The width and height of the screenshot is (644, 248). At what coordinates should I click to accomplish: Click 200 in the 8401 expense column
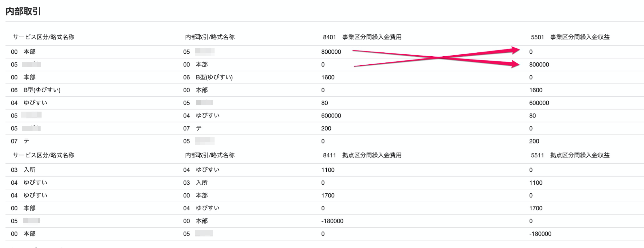(326, 128)
